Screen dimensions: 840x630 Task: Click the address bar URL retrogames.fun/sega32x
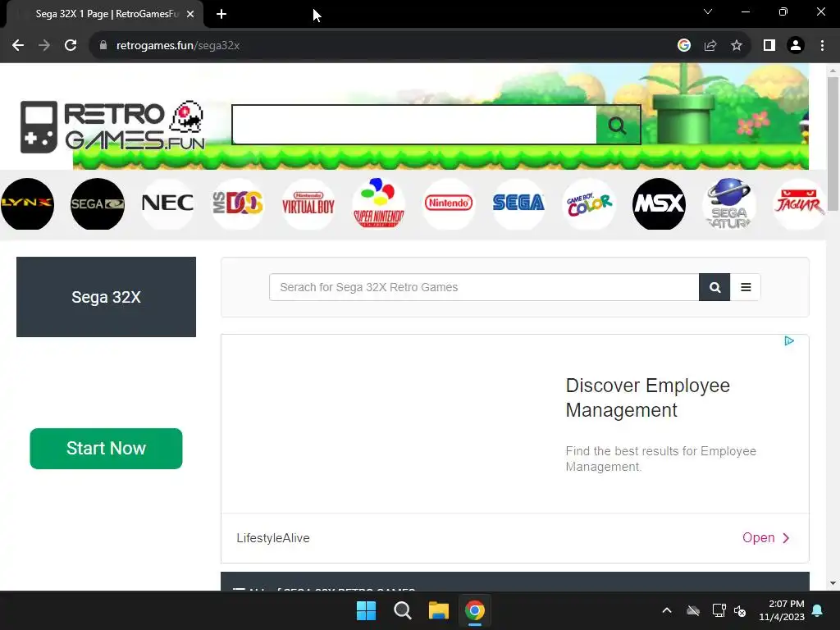pos(178,46)
